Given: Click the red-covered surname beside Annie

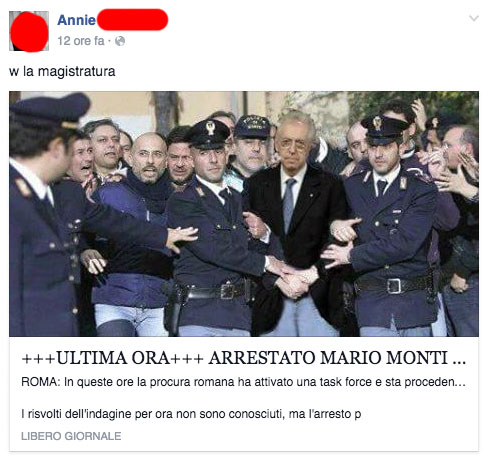Looking at the screenshot, I should (x=133, y=20).
